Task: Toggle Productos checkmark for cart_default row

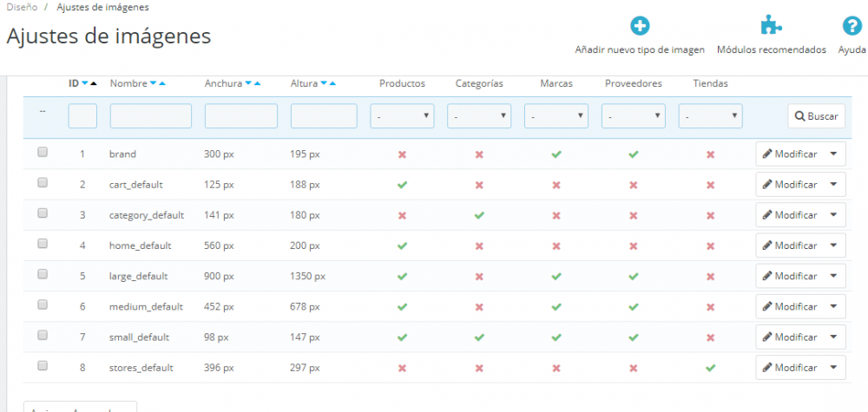Action: click(402, 185)
